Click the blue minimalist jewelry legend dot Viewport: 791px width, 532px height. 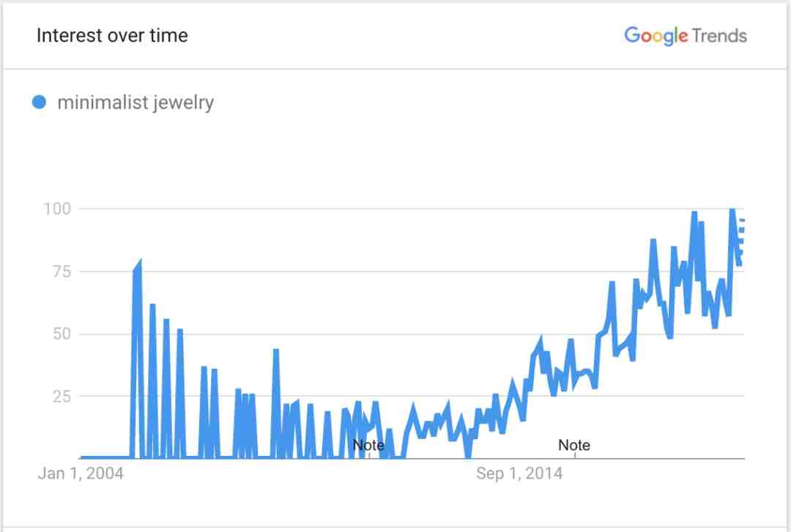tap(39, 102)
